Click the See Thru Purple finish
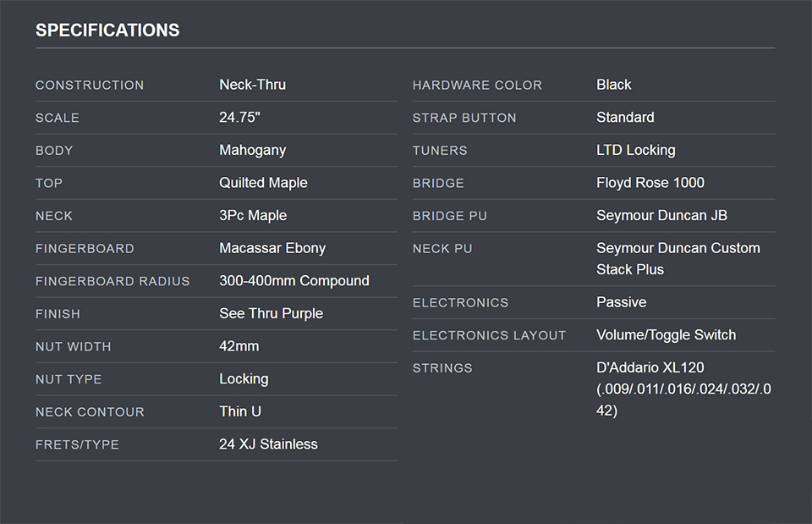This screenshot has height=524, width=812. coord(271,313)
